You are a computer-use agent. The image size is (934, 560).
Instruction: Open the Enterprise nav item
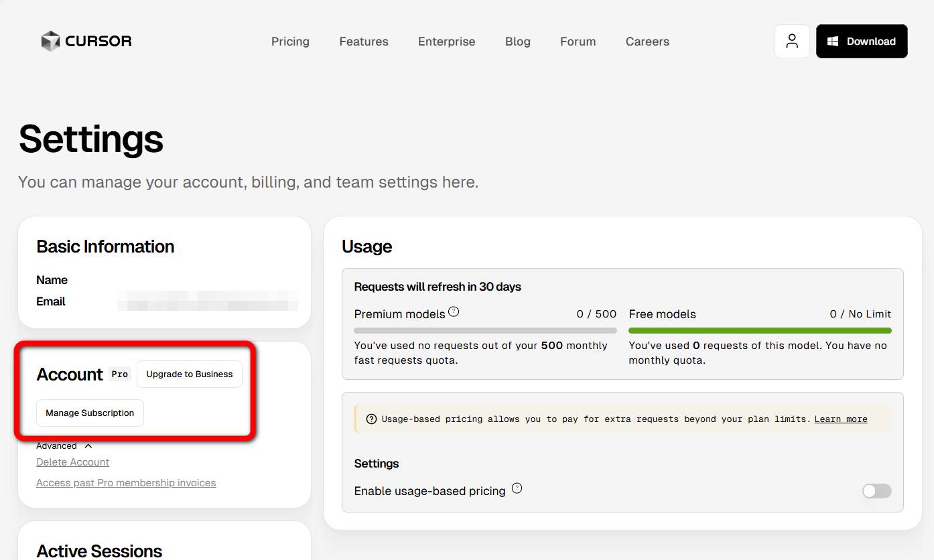[447, 42]
